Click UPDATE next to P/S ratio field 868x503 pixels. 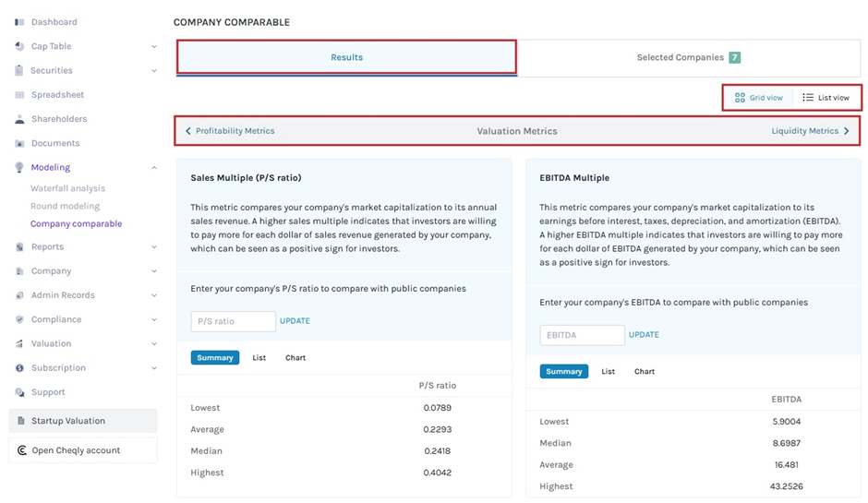tap(295, 321)
